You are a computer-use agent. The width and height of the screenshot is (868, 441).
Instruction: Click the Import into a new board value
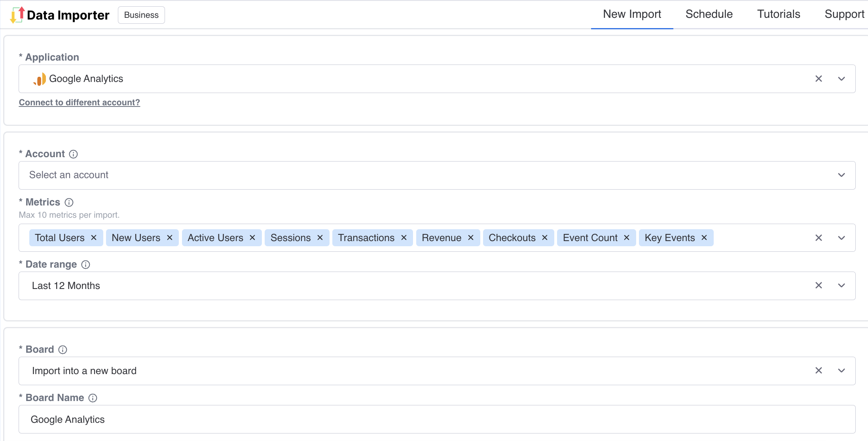(84, 371)
